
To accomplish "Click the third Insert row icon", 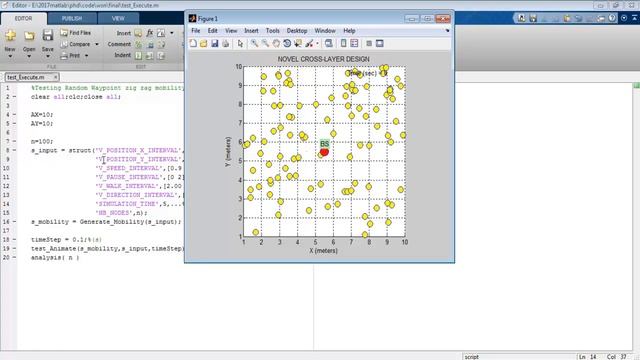I will pos(161,33).
